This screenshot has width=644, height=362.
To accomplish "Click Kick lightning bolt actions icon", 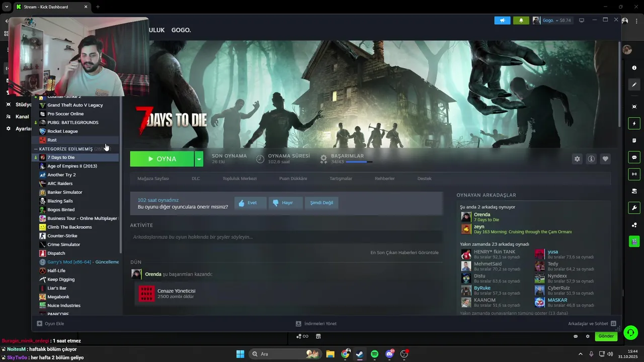I will 634,123.
